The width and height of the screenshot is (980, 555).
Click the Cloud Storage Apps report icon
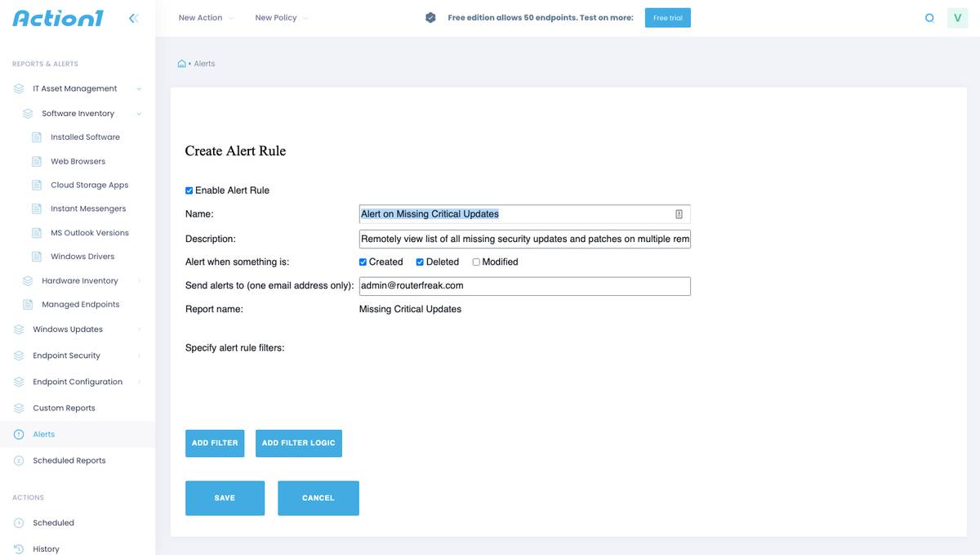click(x=37, y=185)
